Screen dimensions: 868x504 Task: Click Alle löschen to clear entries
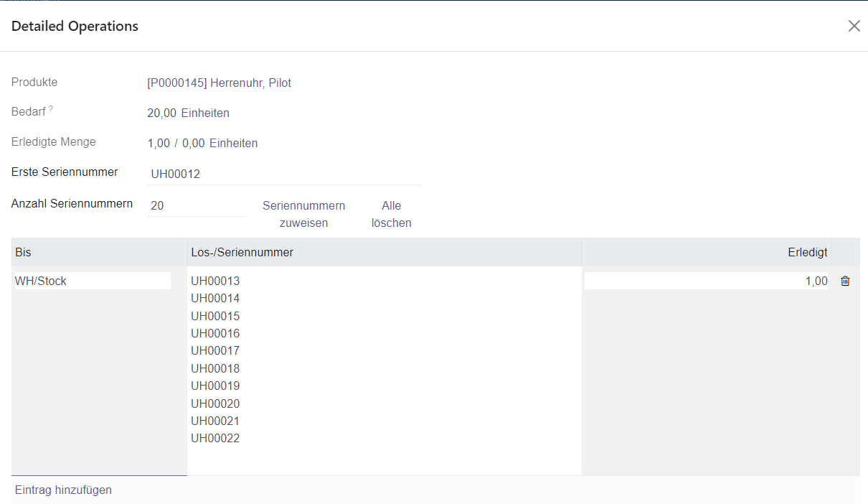(391, 215)
